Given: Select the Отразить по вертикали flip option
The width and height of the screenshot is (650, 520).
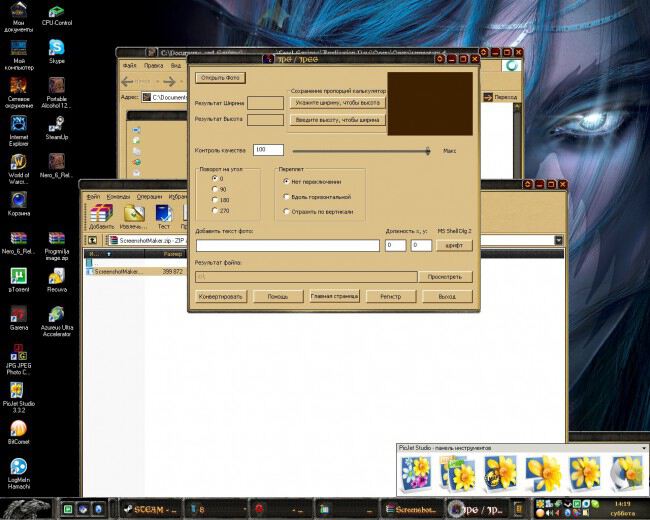Looking at the screenshot, I should 286,211.
